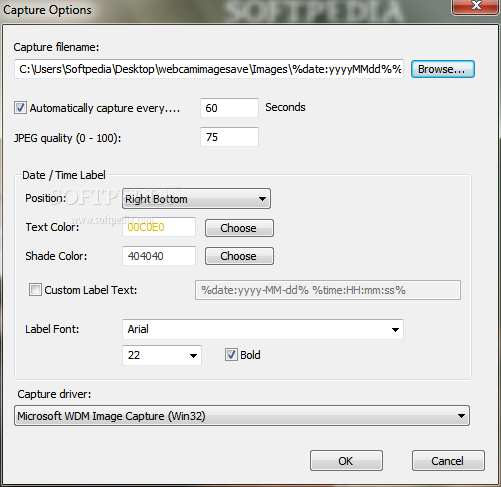Click the Shade Color hex field 404040

159,256
